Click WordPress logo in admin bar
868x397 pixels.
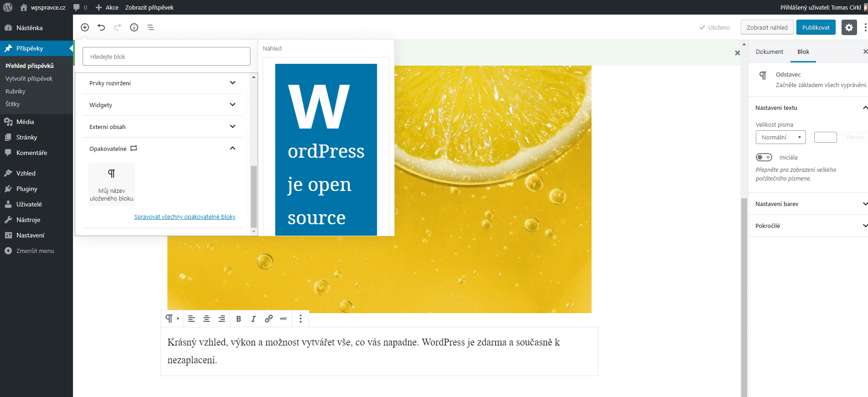[x=8, y=7]
